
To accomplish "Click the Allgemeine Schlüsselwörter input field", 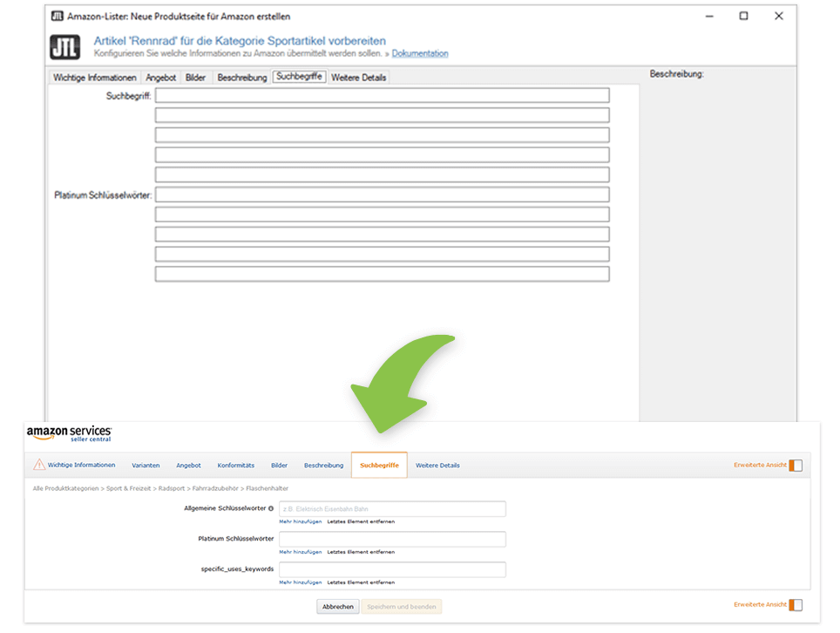I will click(392, 508).
